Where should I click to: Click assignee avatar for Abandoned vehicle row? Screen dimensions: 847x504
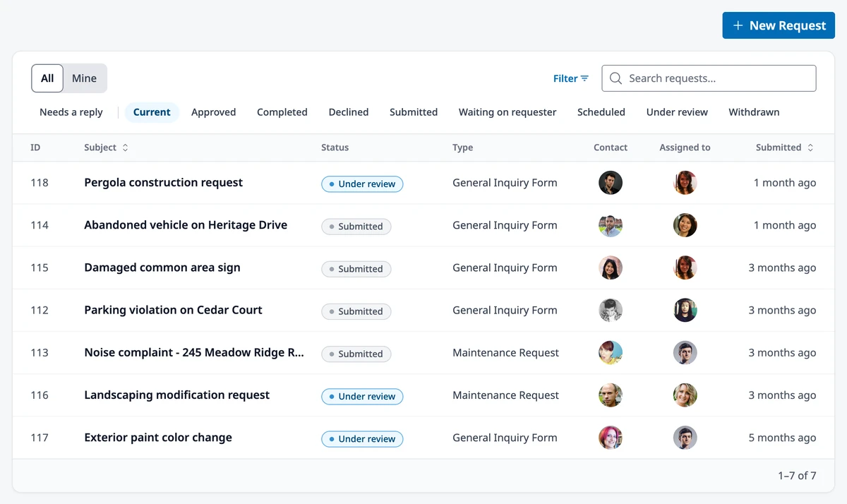click(685, 225)
